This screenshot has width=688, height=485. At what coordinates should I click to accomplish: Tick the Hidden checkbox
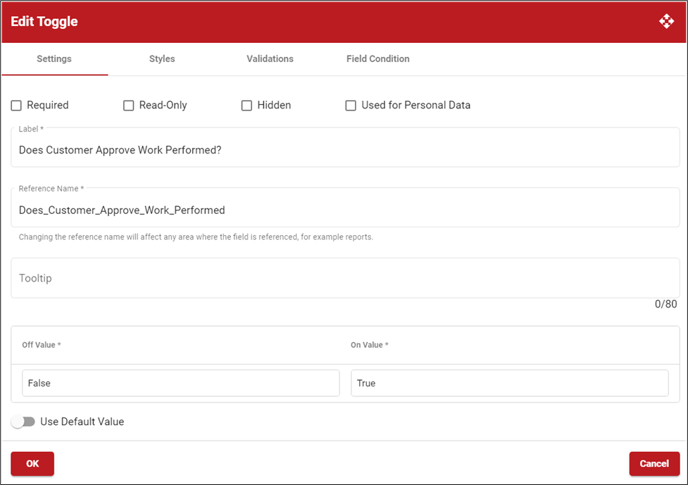click(x=247, y=105)
